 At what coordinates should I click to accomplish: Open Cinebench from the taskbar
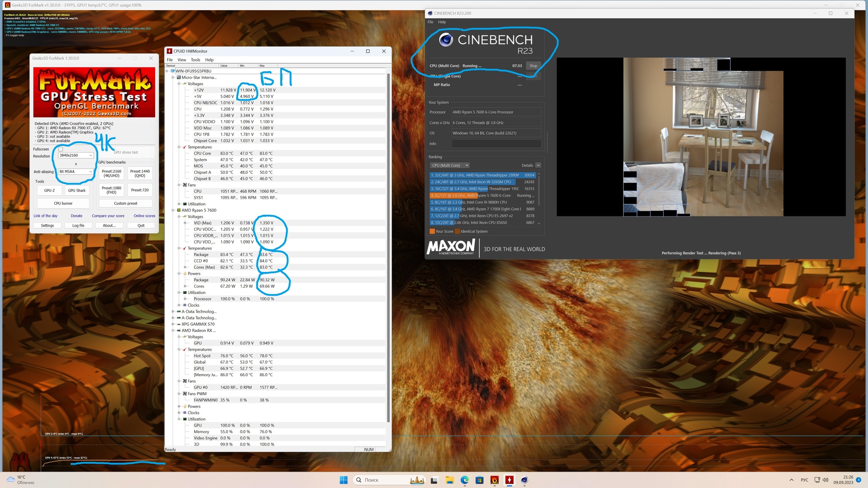(x=524, y=480)
